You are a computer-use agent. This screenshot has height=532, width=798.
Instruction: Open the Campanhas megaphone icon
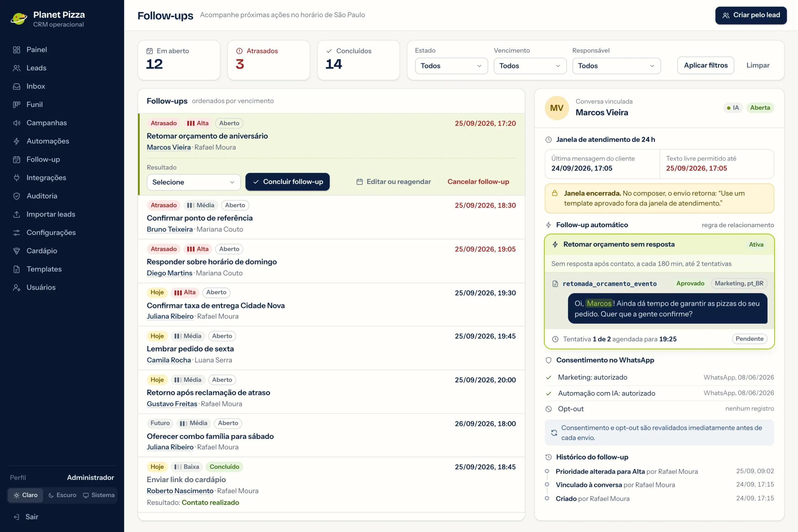17,123
